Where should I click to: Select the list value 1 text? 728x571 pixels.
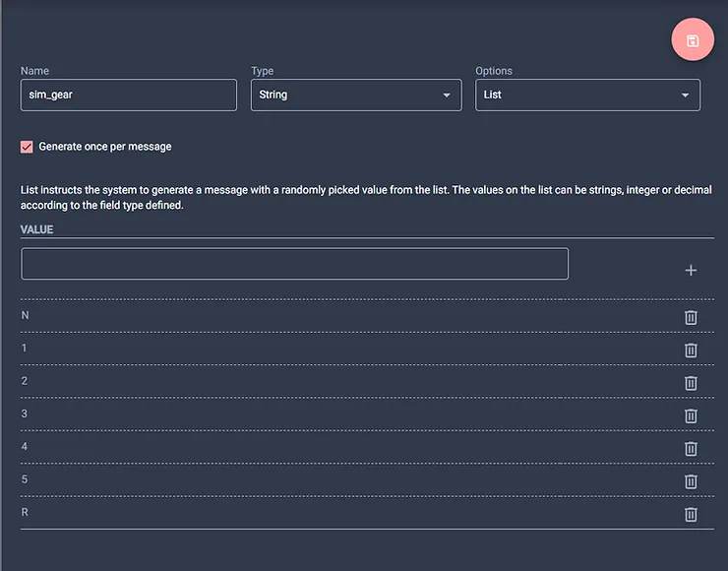(x=25, y=348)
